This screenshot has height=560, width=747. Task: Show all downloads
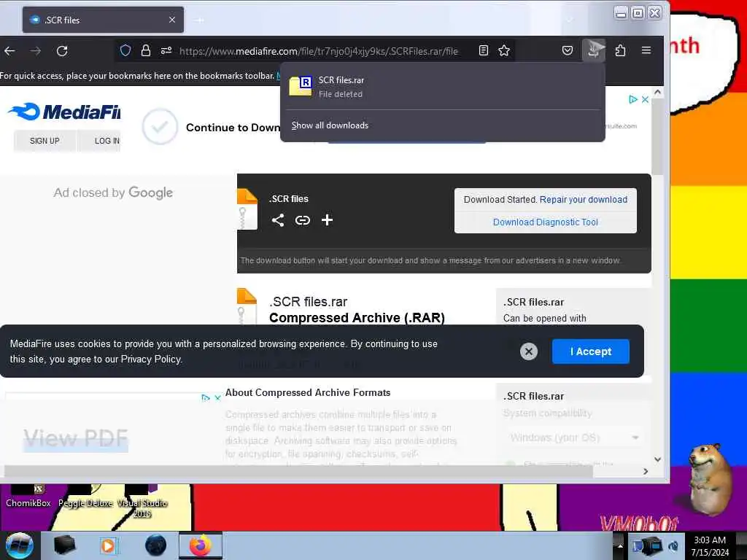[330, 125]
